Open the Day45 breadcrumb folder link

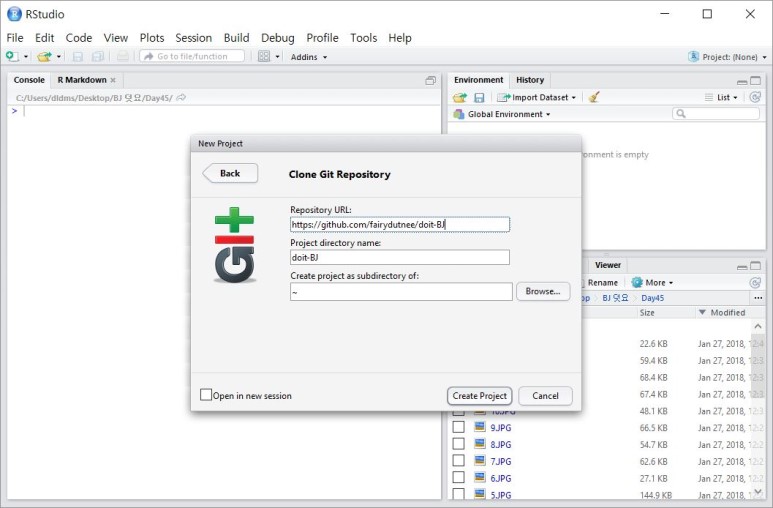click(652, 298)
